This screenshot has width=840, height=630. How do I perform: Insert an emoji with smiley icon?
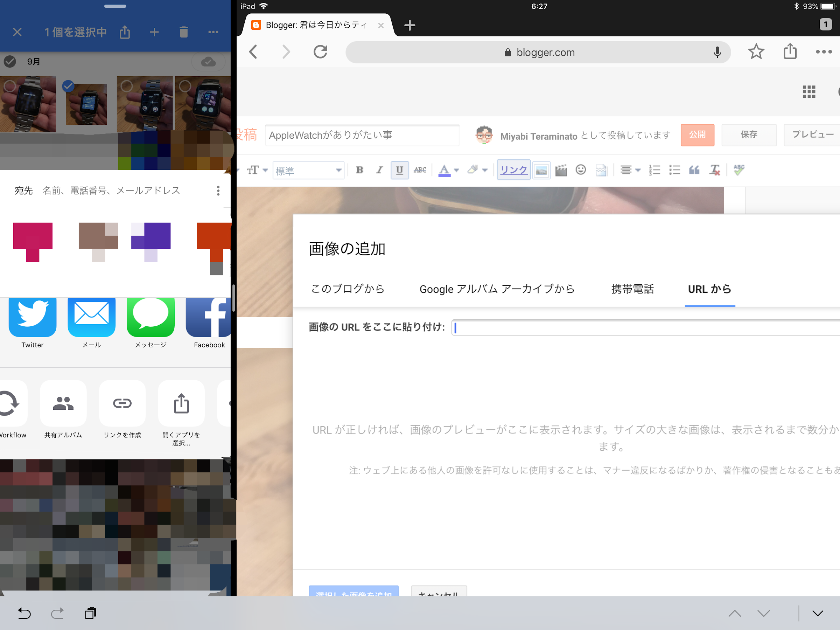581,169
